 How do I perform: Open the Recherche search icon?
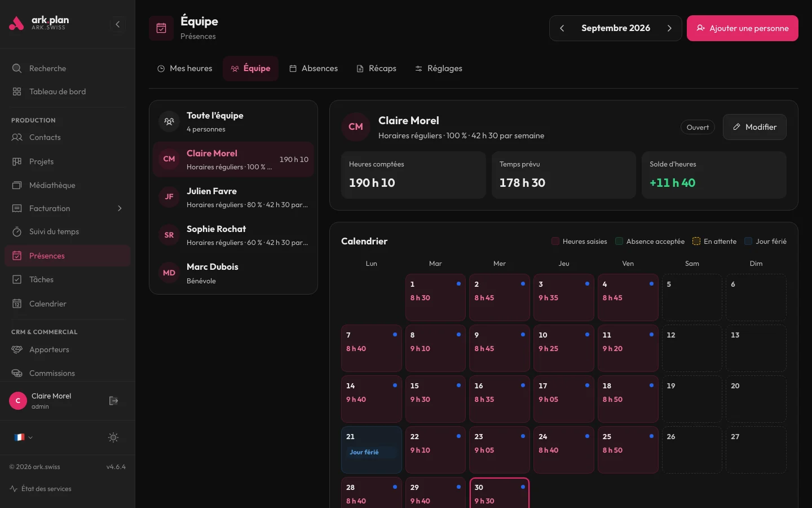[x=17, y=68]
